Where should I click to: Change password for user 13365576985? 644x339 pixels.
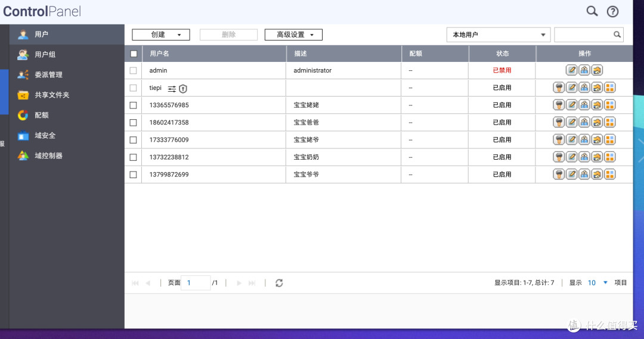tap(559, 105)
